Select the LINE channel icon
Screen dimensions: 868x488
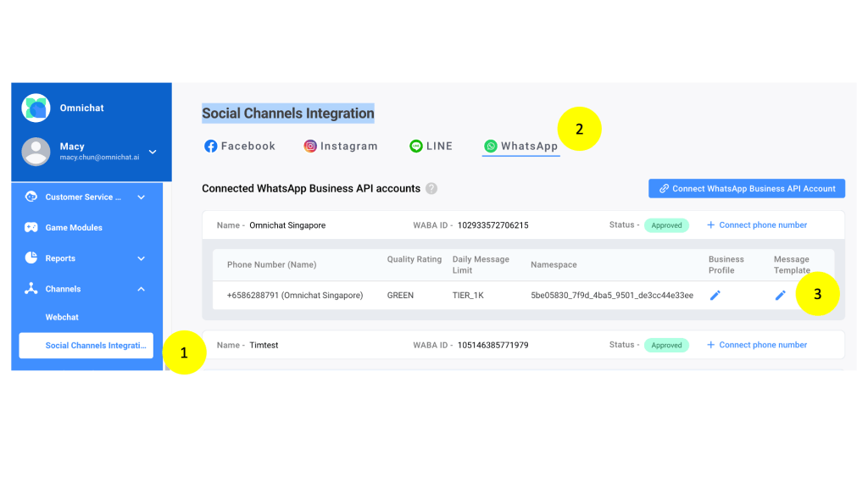(x=415, y=145)
